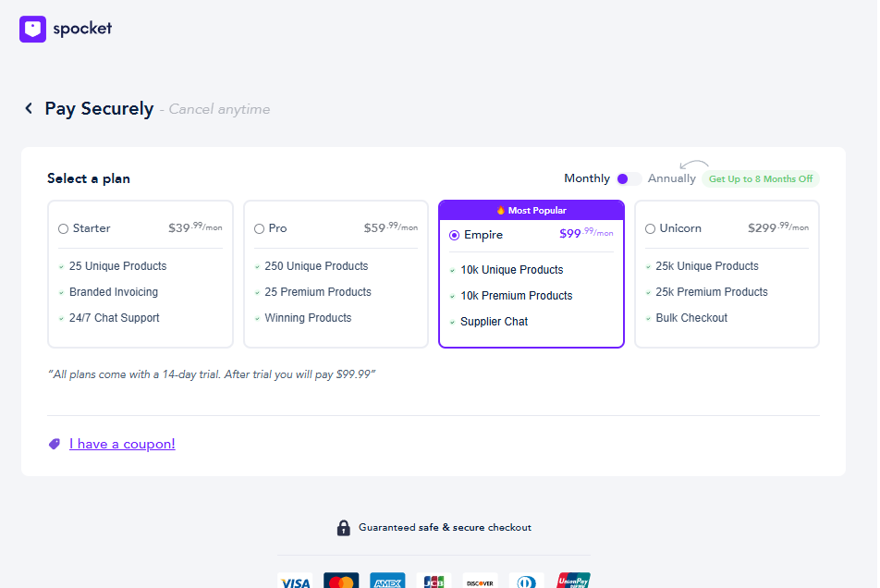Click '24/7 Chat Support' feature

(x=115, y=317)
